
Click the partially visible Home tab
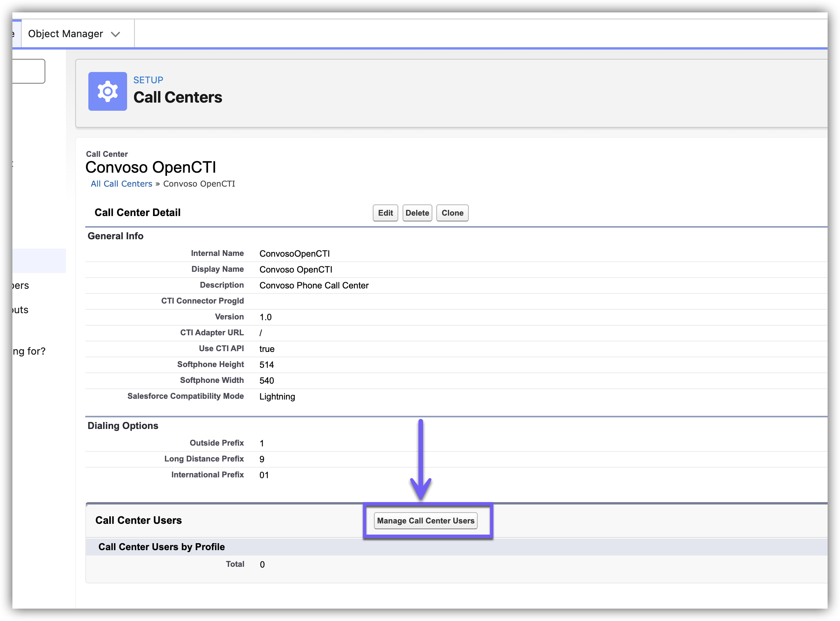point(16,34)
